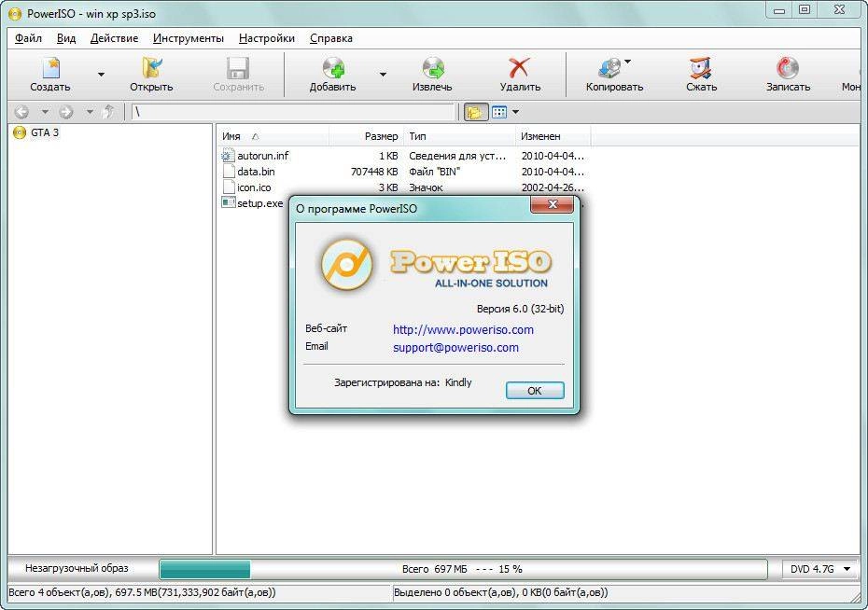868x610 pixels.
Task: Click the total objects status bar text
Action: (142, 593)
